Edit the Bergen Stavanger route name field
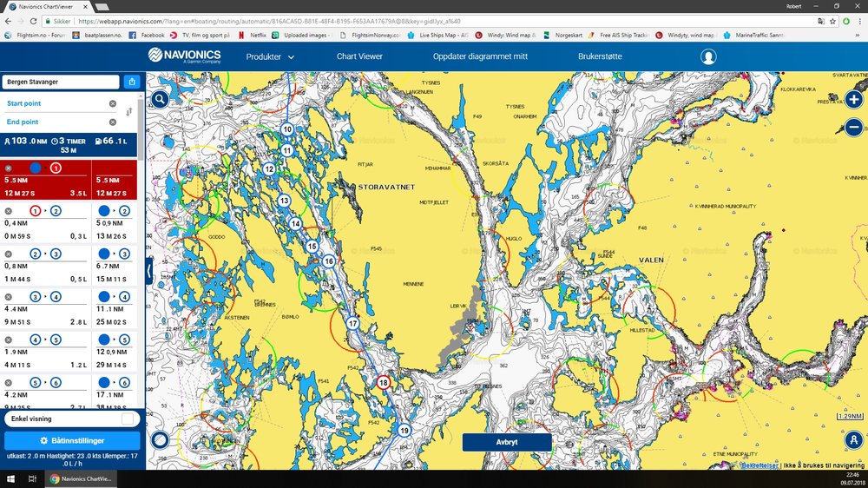The height and width of the screenshot is (488, 868). click(x=61, y=82)
